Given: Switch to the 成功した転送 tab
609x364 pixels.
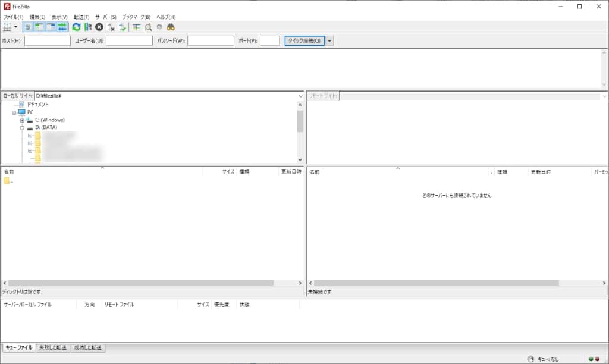Looking at the screenshot, I should coord(88,348).
